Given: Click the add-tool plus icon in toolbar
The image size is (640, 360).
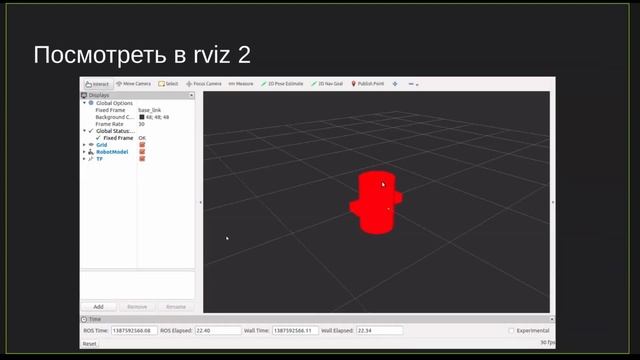Looking at the screenshot, I should [395, 84].
